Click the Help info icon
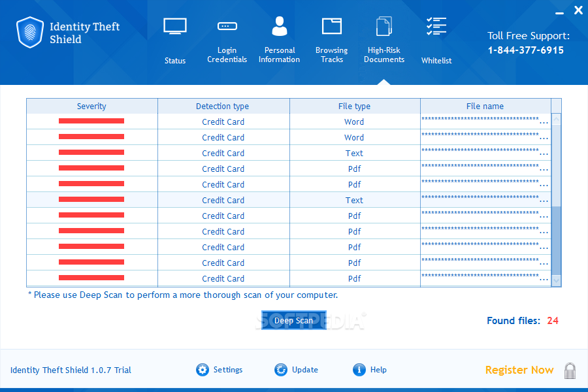 coord(359,370)
